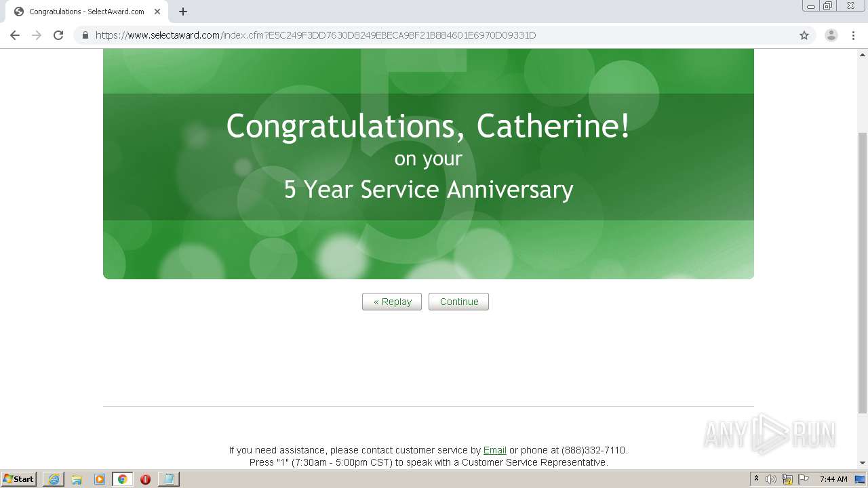Click the Chrome icon in taskbar
The width and height of the screenshot is (868, 488).
click(x=122, y=479)
